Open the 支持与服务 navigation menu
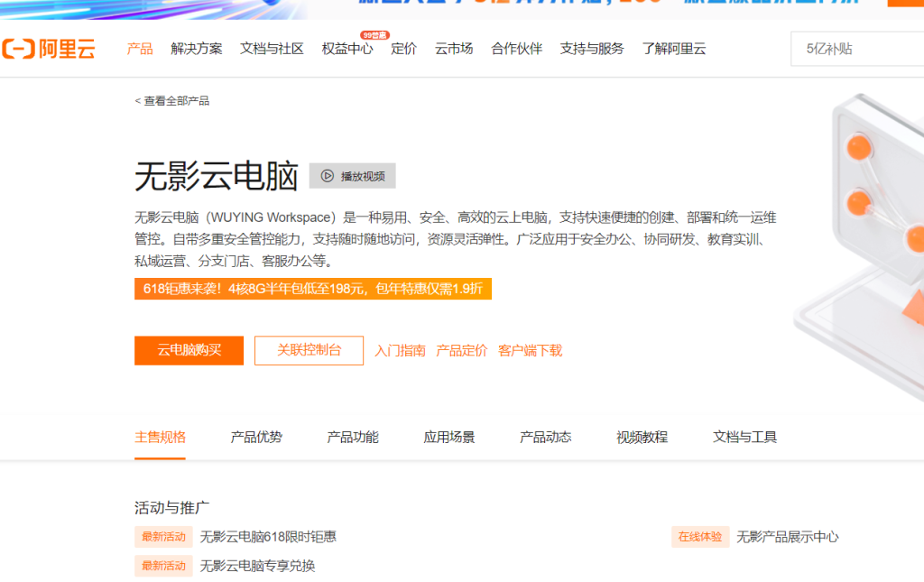 point(592,49)
